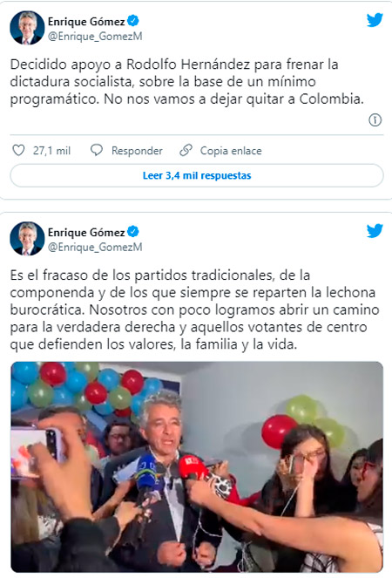Click Leer 3,4 mil respuestas button

coord(197,175)
